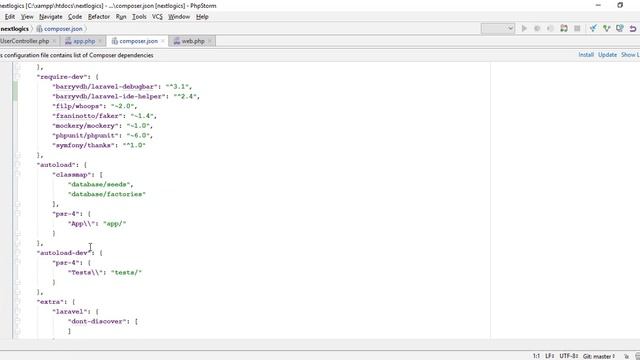Click the Stop square icon
Screen dimensions: 640x360
click(577, 29)
